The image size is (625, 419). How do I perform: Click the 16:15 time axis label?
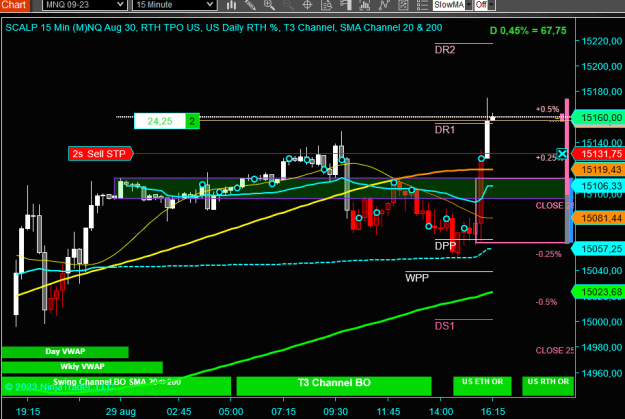[x=493, y=411]
